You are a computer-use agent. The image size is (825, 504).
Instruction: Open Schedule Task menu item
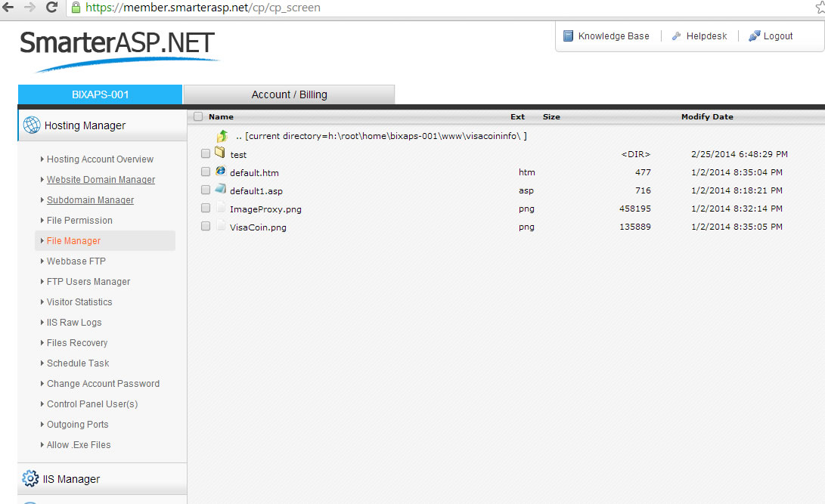pyautogui.click(x=78, y=363)
